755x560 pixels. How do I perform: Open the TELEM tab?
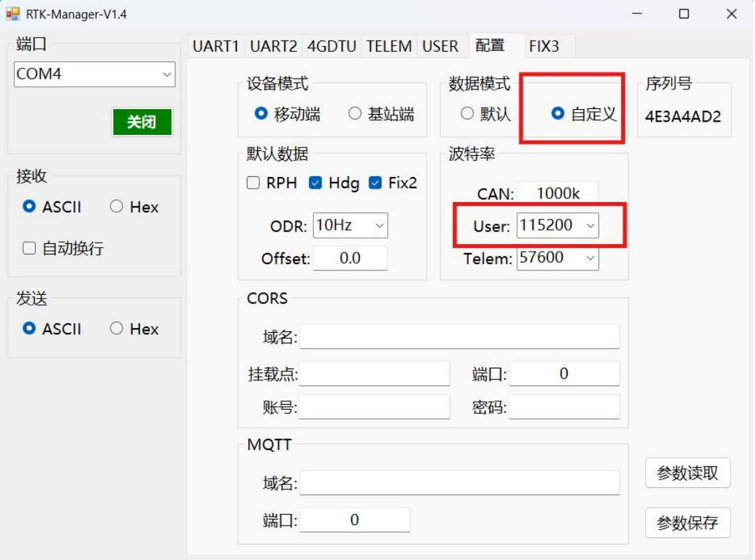pyautogui.click(x=389, y=46)
